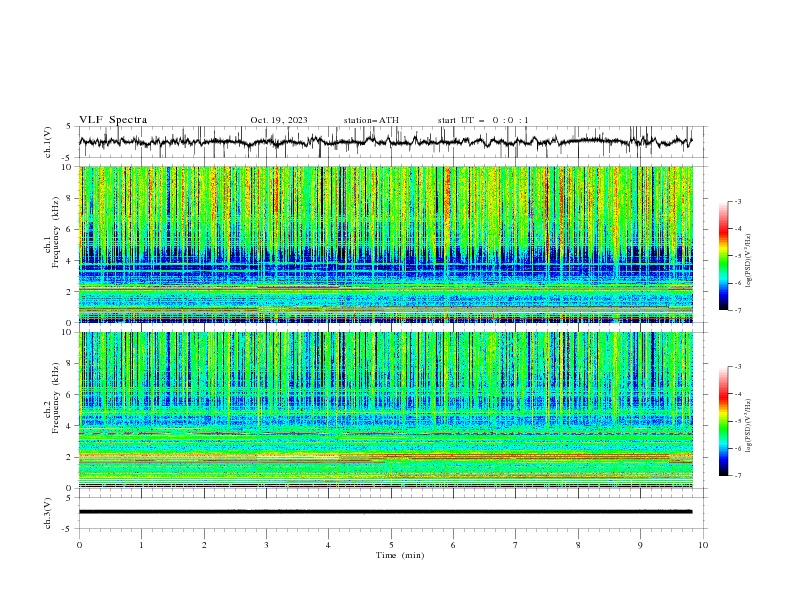The height and width of the screenshot is (612, 792).
Task: Click the "VLF Spectra" title text
Action: tap(113, 120)
